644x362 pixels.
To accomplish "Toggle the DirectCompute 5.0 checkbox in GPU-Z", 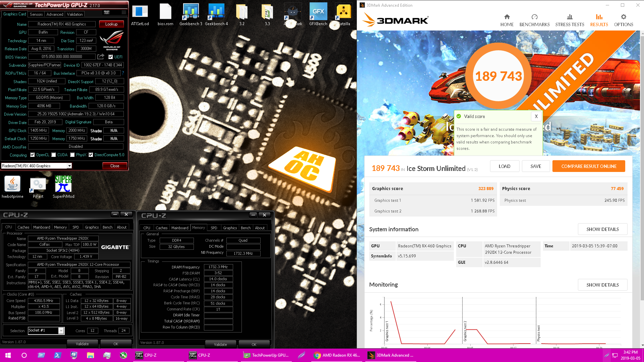I will (x=91, y=155).
